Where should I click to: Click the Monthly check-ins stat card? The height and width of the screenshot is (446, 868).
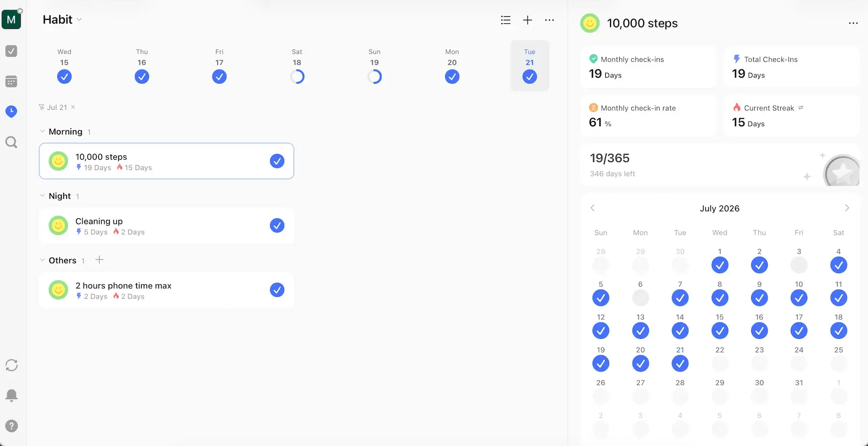(648, 67)
